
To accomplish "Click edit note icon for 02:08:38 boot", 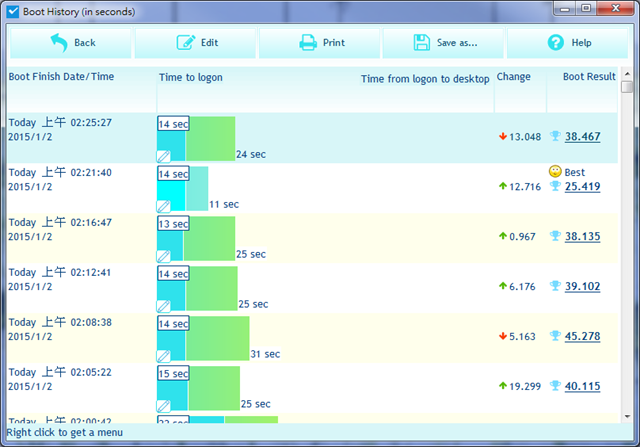I will click(164, 356).
